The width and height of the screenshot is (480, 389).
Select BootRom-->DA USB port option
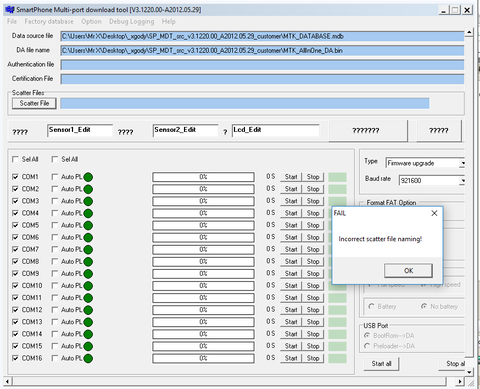[367, 335]
